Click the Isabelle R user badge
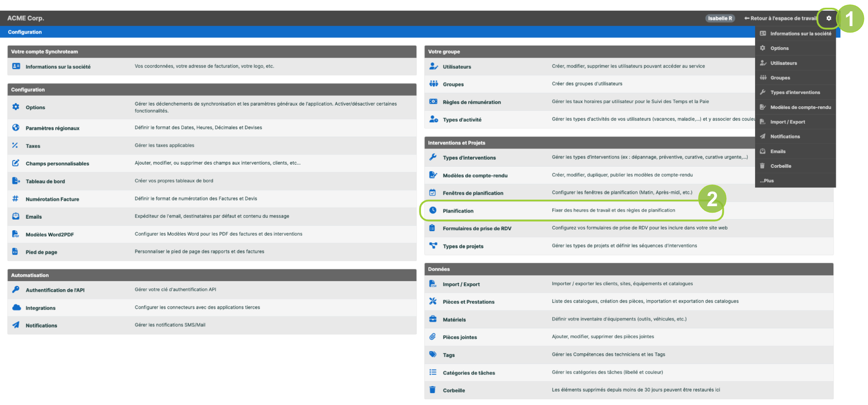This screenshot has height=405, width=868. click(720, 18)
